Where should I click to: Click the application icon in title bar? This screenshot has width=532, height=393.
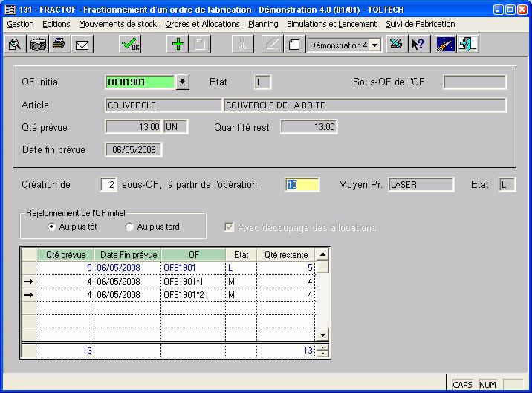(x=10, y=10)
